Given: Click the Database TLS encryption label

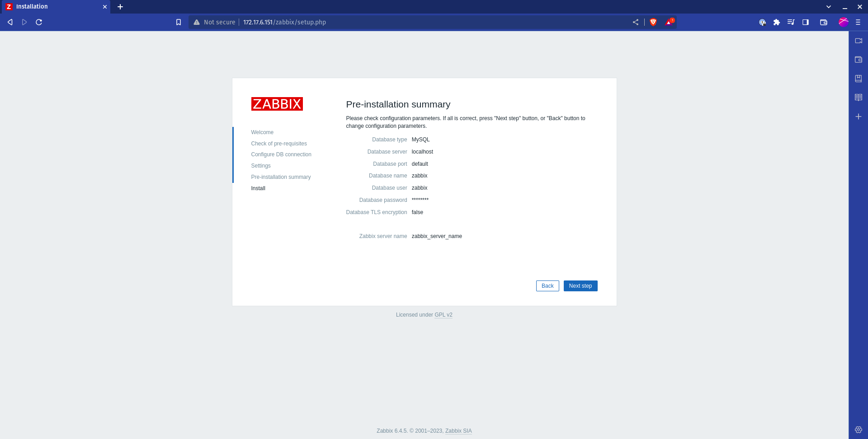Looking at the screenshot, I should click(376, 212).
